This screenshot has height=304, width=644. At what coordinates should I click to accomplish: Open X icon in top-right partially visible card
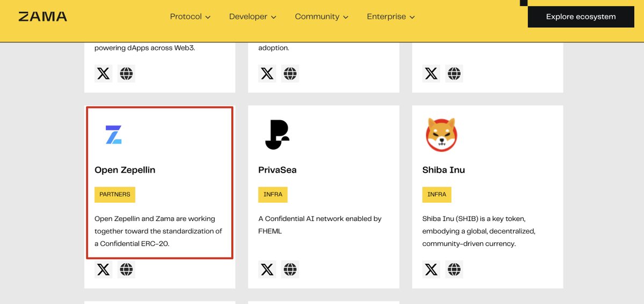pyautogui.click(x=431, y=73)
